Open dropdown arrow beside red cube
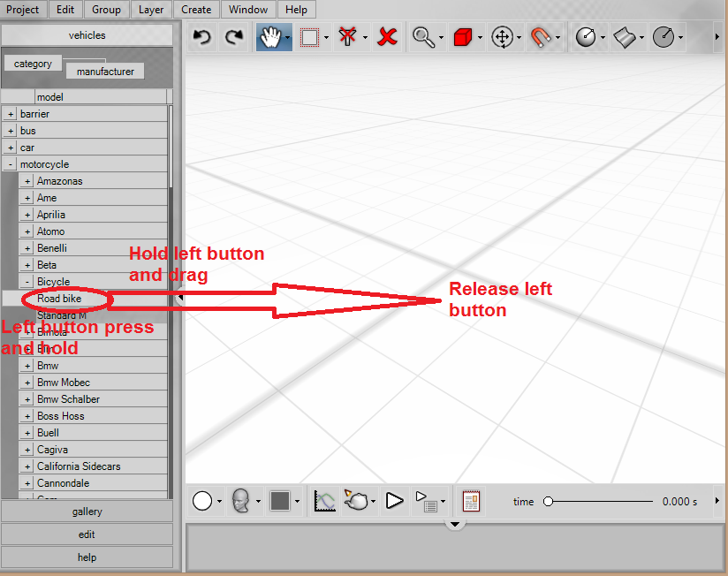The image size is (728, 576). [x=480, y=38]
